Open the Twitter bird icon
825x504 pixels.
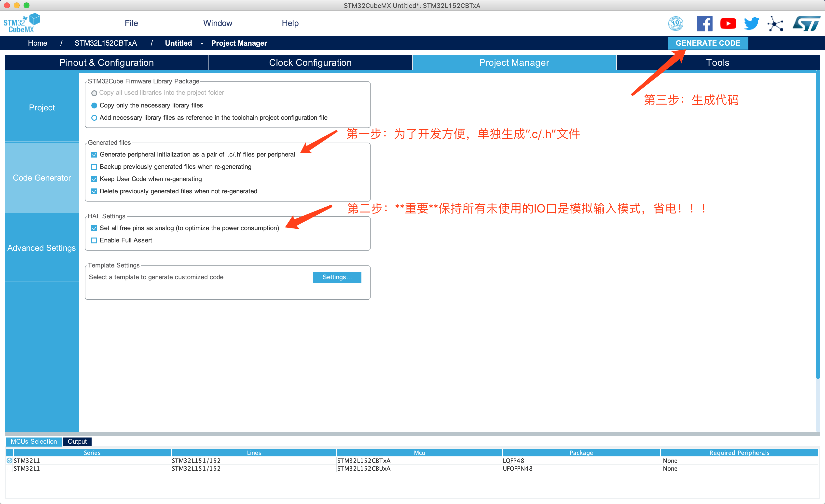pyautogui.click(x=751, y=23)
